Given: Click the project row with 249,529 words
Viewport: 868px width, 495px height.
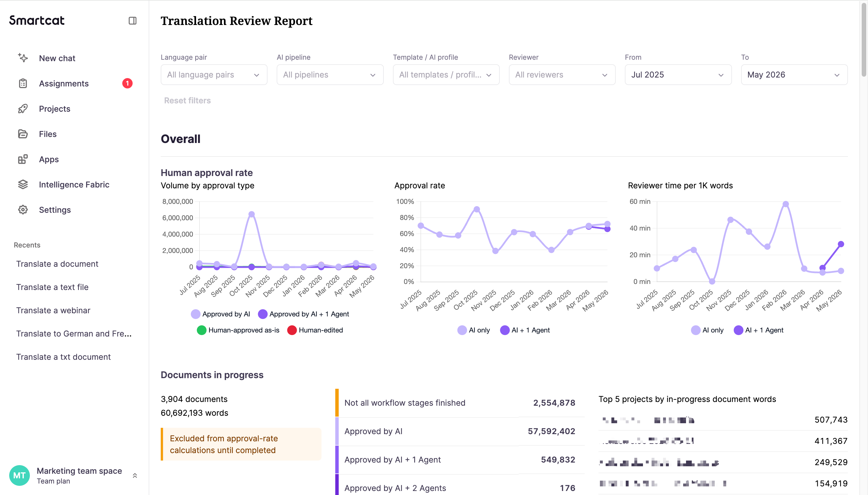Looking at the screenshot, I should click(x=723, y=462).
